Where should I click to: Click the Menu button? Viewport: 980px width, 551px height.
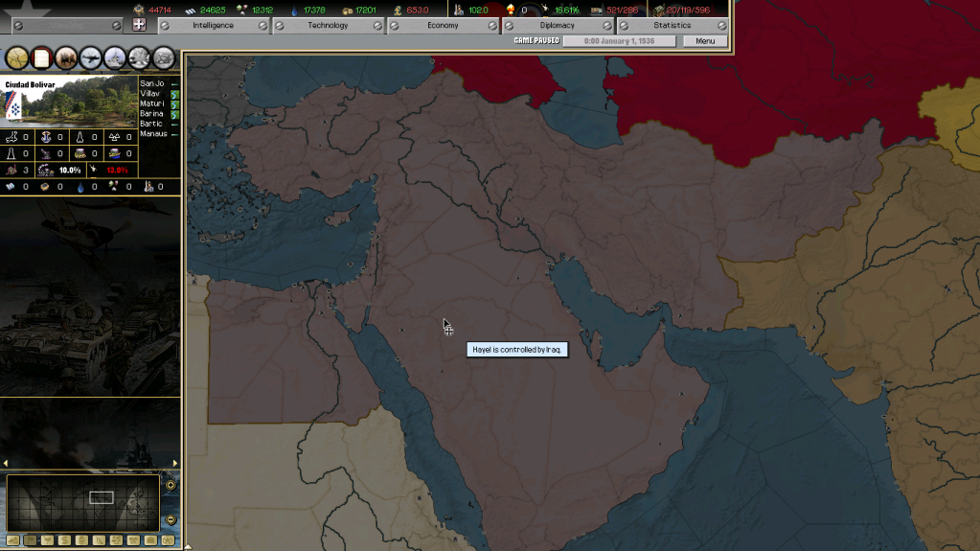pos(705,41)
